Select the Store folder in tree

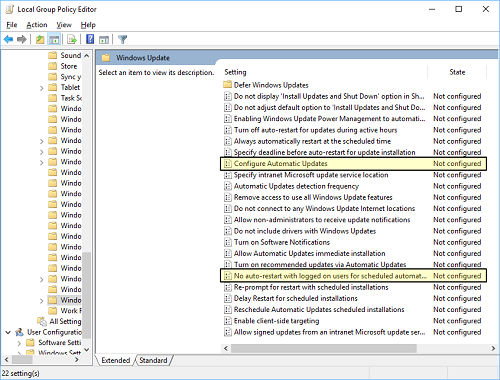63,66
